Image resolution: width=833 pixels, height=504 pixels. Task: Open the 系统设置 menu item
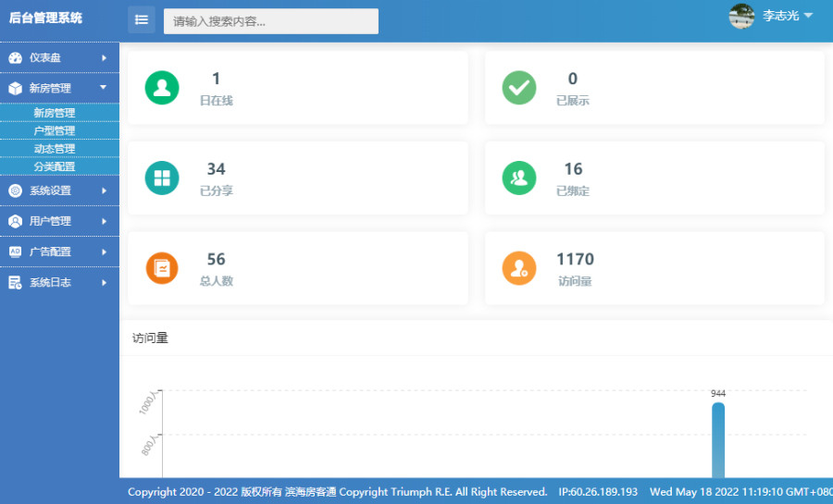pyautogui.click(x=59, y=191)
